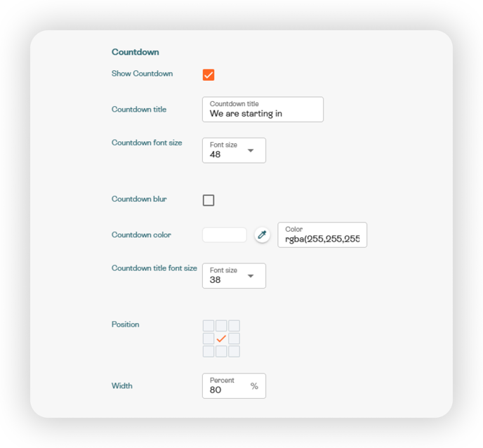Select top-right position in grid
Screen dimensions: 483x448
[234, 326]
